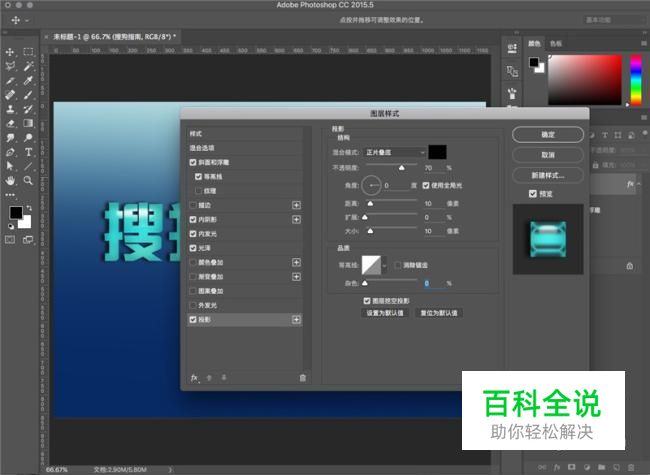Click the trash delete-effect icon in Layer Style dialog

pyautogui.click(x=303, y=378)
